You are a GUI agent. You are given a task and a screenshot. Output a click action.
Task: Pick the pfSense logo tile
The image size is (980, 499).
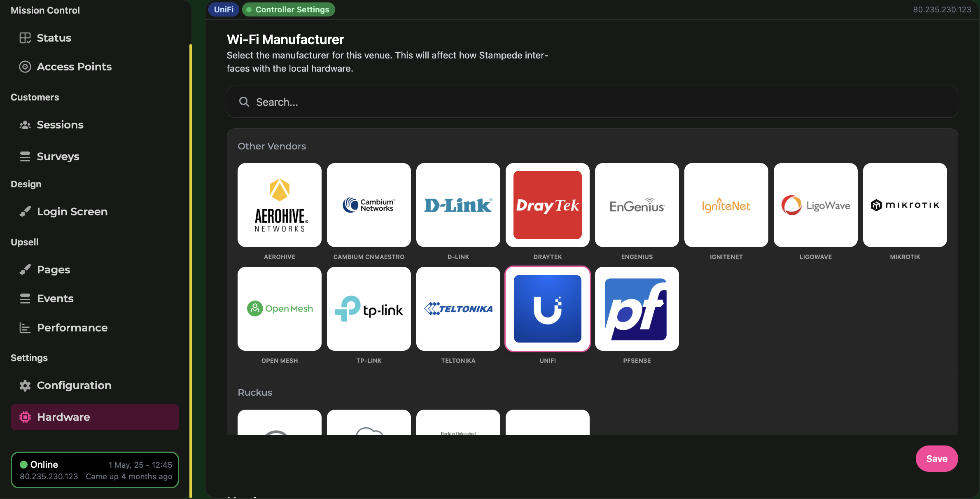click(x=637, y=308)
